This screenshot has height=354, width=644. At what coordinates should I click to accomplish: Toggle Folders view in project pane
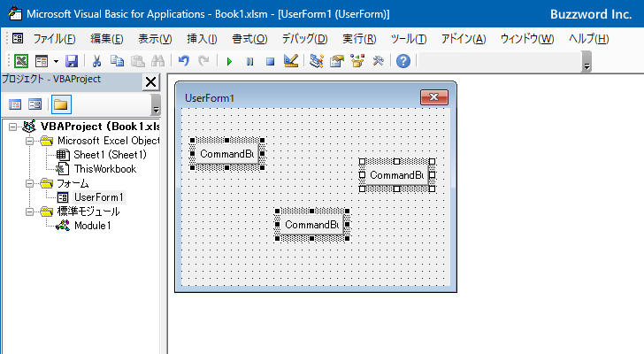pyautogui.click(x=61, y=104)
